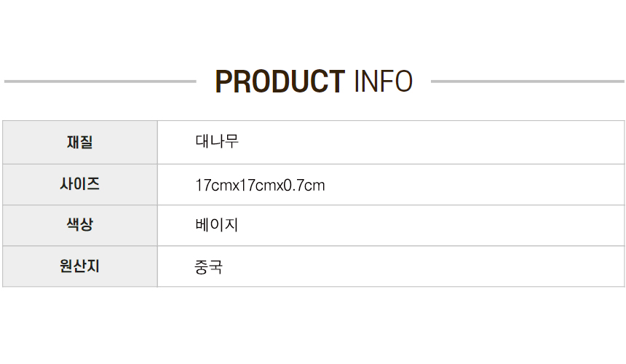Click empty area of 중국 row
Screen dimensions: 626x364
tap(423, 266)
